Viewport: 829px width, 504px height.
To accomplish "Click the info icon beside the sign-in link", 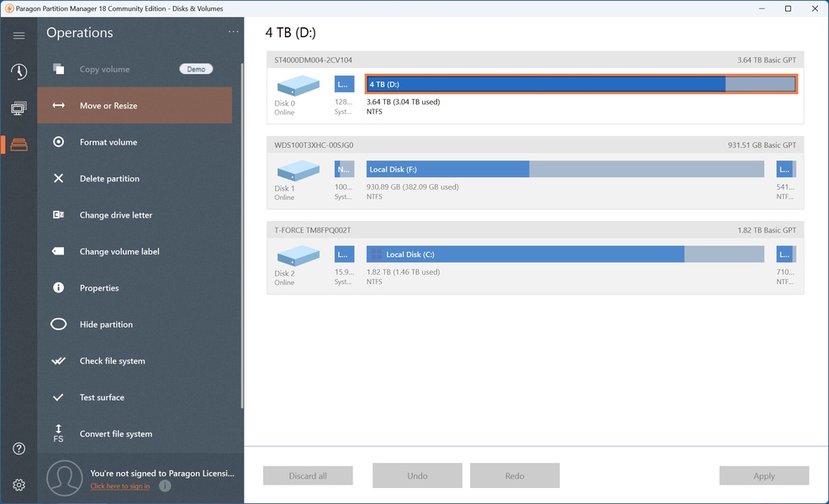I will pyautogui.click(x=165, y=486).
